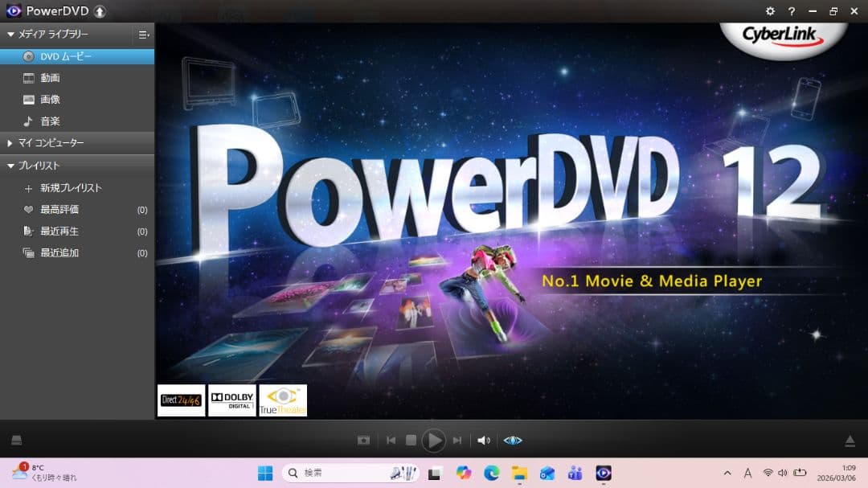This screenshot has width=868, height=488.
Task: Click the picture icon beside 画像
Action: (29, 100)
